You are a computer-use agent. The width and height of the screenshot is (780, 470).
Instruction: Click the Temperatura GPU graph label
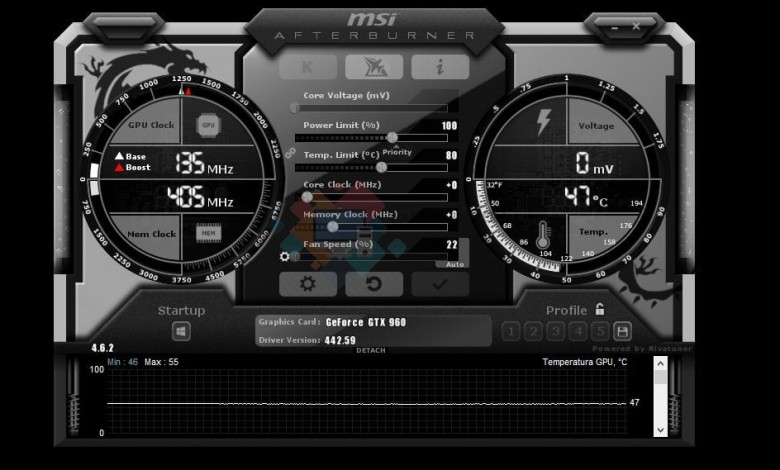coord(585,362)
